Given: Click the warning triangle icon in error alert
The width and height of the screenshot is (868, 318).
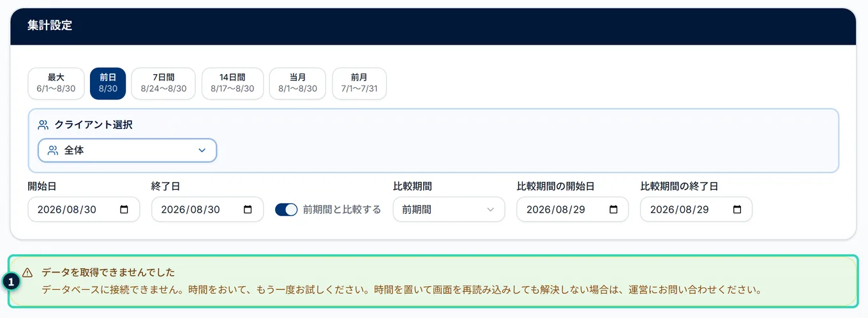Looking at the screenshot, I should click(27, 273).
